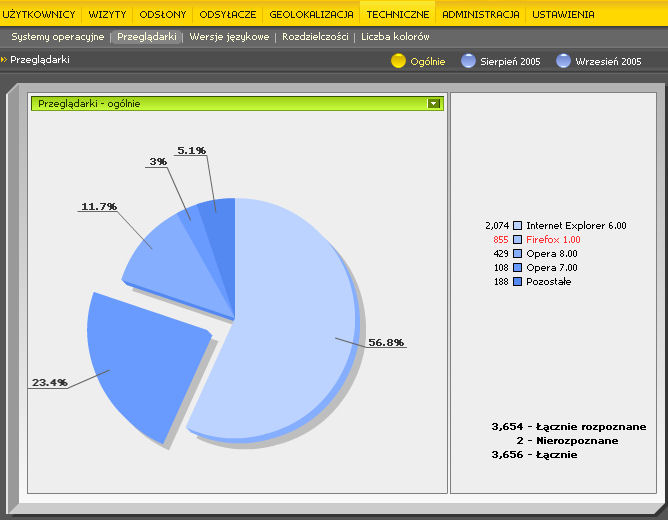Click the 429 count value
This screenshot has width=668, height=520.
coord(501,253)
